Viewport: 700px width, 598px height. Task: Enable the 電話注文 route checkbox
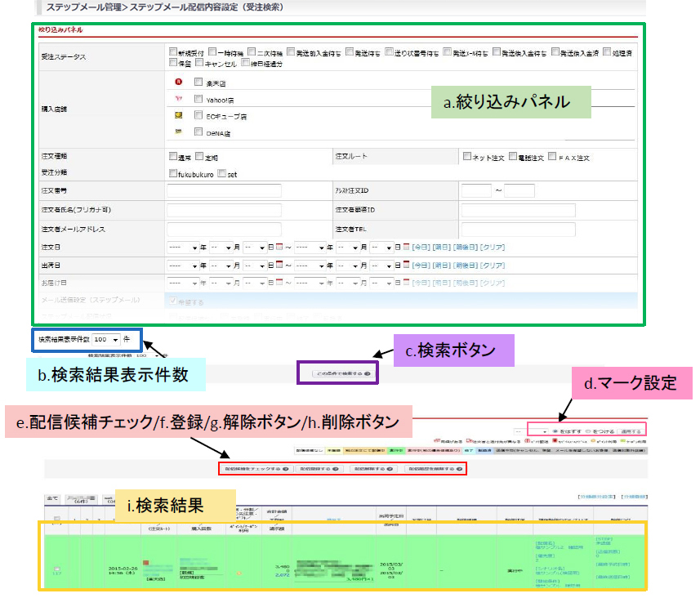point(513,156)
